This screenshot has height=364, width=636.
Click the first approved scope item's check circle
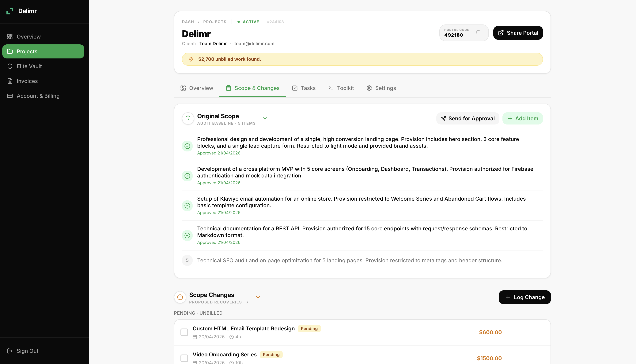click(x=187, y=146)
